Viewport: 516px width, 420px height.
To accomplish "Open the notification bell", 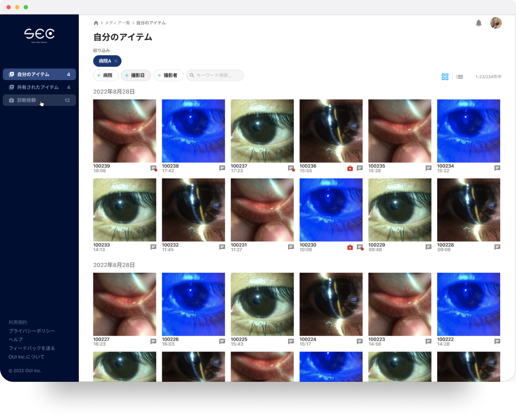I will [x=478, y=23].
